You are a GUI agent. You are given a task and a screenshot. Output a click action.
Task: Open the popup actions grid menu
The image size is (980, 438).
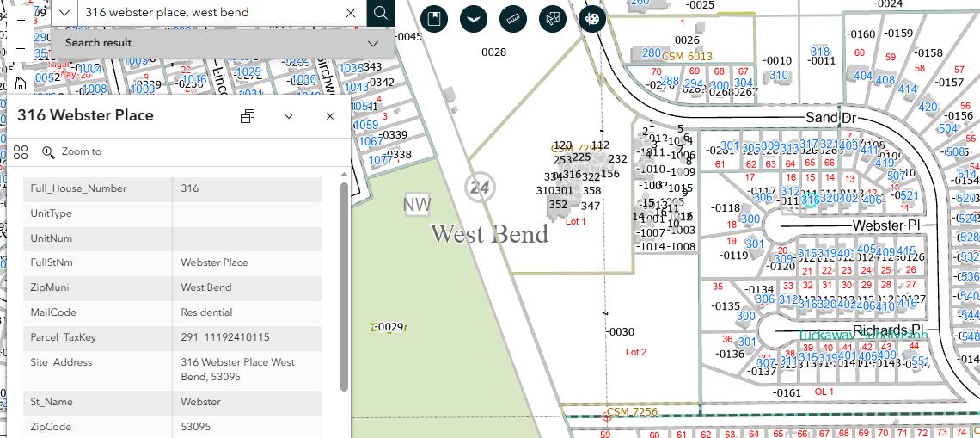21,152
